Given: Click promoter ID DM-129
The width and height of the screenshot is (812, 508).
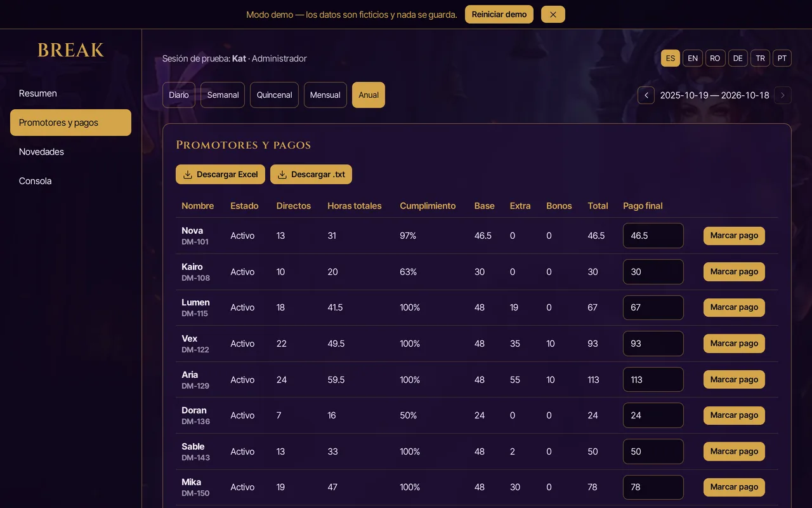Looking at the screenshot, I should coord(195,386).
